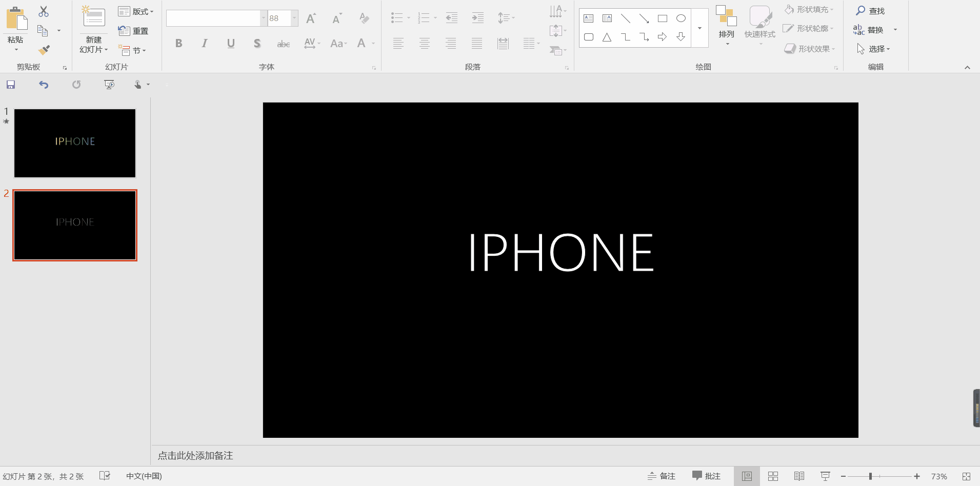980x486 pixels.
Task: Click the Redo icon in quick access toolbar
Action: [76, 85]
